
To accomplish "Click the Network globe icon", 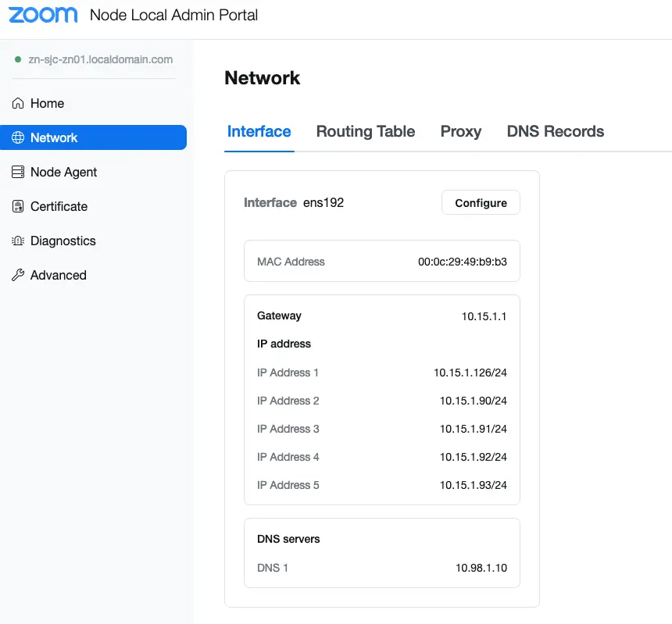I will coord(18,137).
